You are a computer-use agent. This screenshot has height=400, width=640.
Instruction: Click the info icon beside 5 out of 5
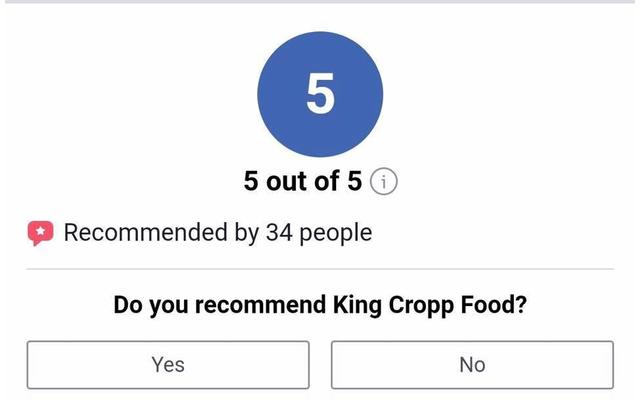[x=383, y=181]
